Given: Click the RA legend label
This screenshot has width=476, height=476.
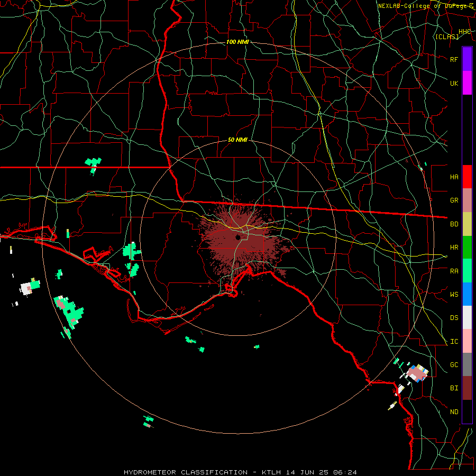Looking at the screenshot, I should 454,271.
